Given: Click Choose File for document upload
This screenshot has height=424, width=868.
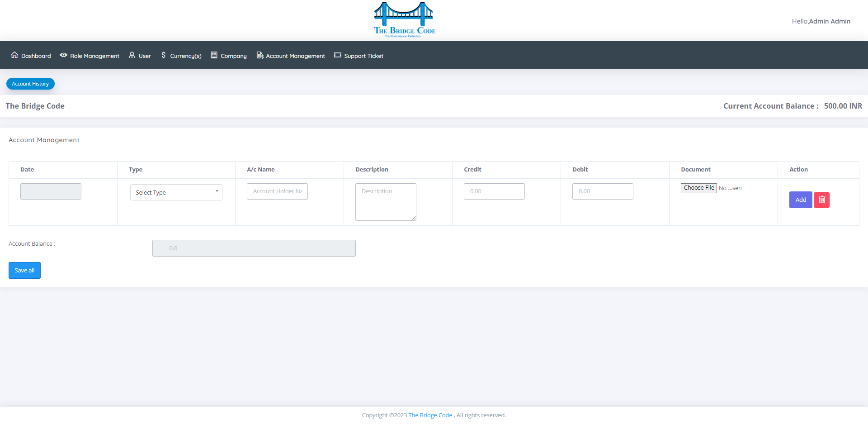Looking at the screenshot, I should click(x=699, y=188).
